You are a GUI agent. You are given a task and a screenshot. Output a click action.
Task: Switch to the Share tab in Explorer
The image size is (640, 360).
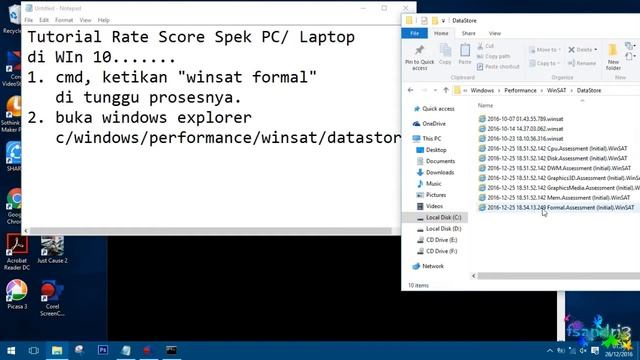coord(469,33)
